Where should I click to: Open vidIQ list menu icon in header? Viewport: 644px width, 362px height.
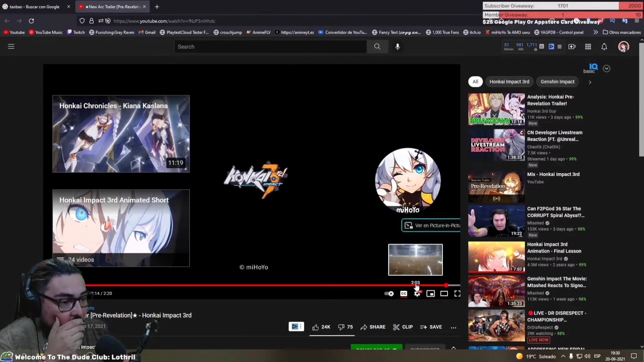(x=559, y=47)
